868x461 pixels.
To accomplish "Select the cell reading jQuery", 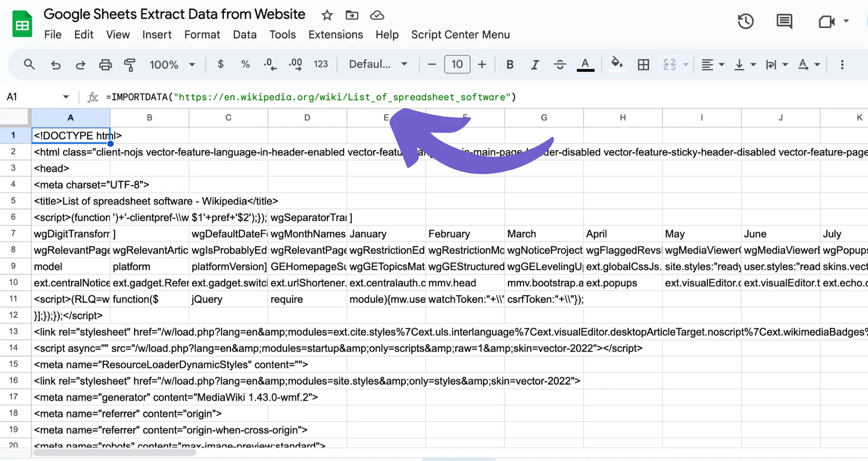I will click(x=228, y=299).
